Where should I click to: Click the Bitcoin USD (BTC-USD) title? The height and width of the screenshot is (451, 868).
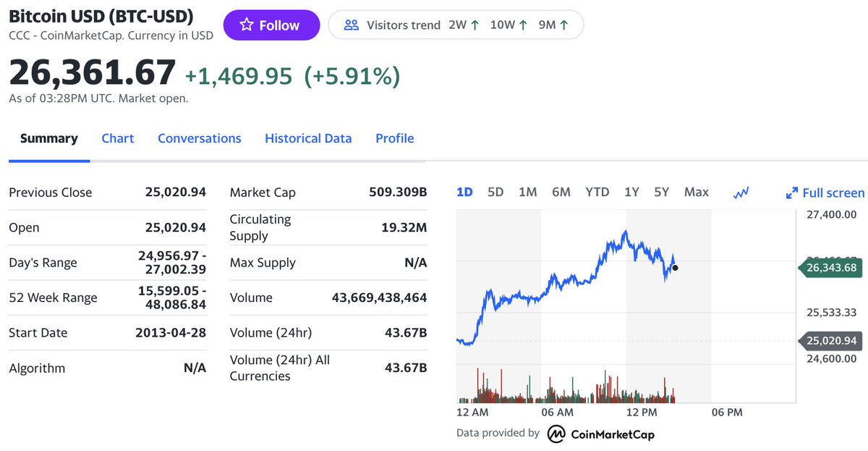[101, 16]
